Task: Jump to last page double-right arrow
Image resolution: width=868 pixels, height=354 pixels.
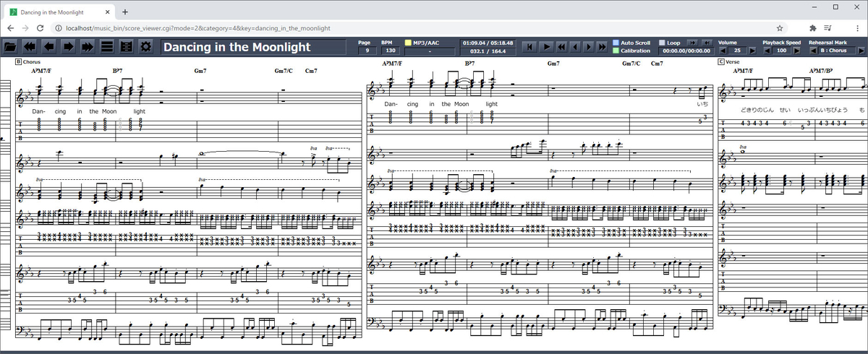Action: 88,46
